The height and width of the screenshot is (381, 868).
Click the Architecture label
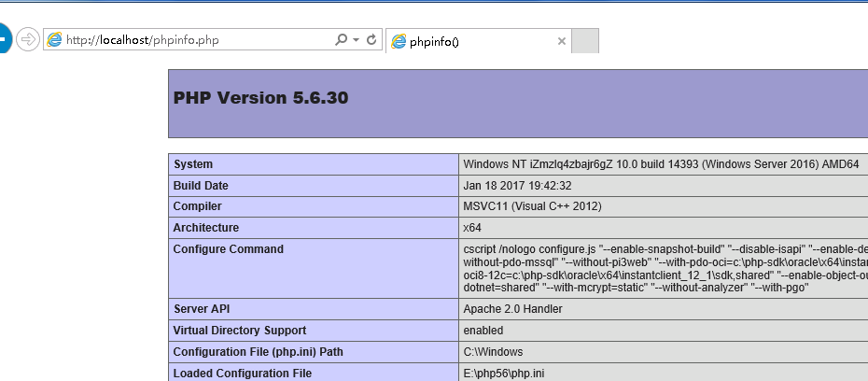[206, 228]
